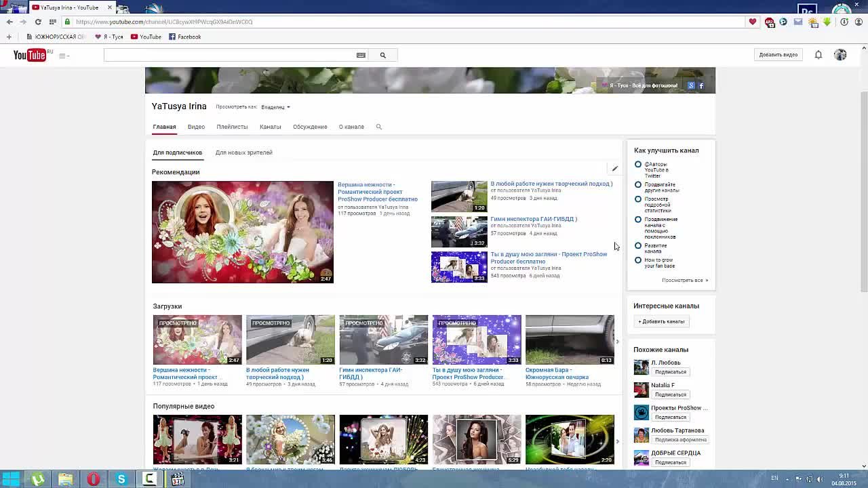This screenshot has height=488, width=868.
Task: Select the 'How to grow your fan base' option
Action: [x=638, y=260]
